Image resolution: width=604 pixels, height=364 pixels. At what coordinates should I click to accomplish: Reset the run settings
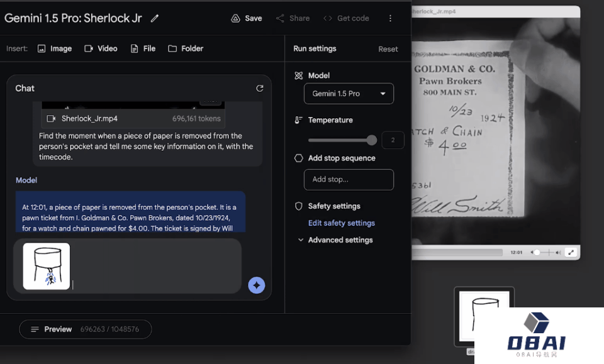click(x=388, y=49)
